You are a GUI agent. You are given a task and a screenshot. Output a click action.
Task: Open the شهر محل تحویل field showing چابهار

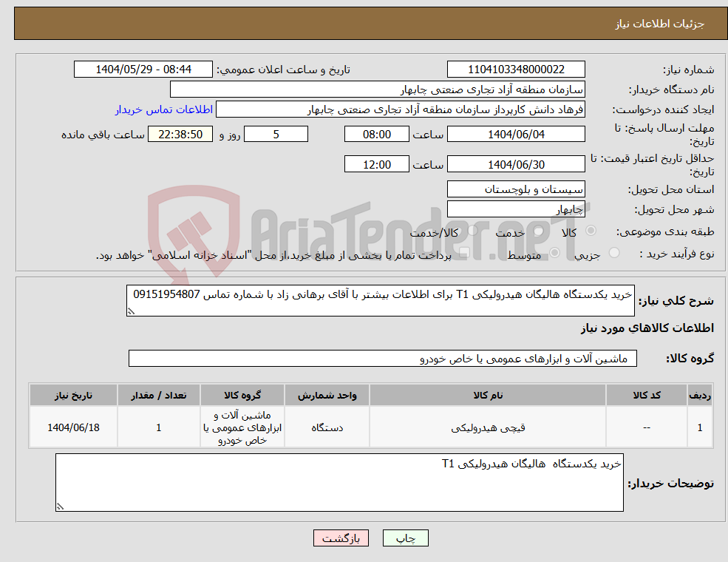pos(516,209)
